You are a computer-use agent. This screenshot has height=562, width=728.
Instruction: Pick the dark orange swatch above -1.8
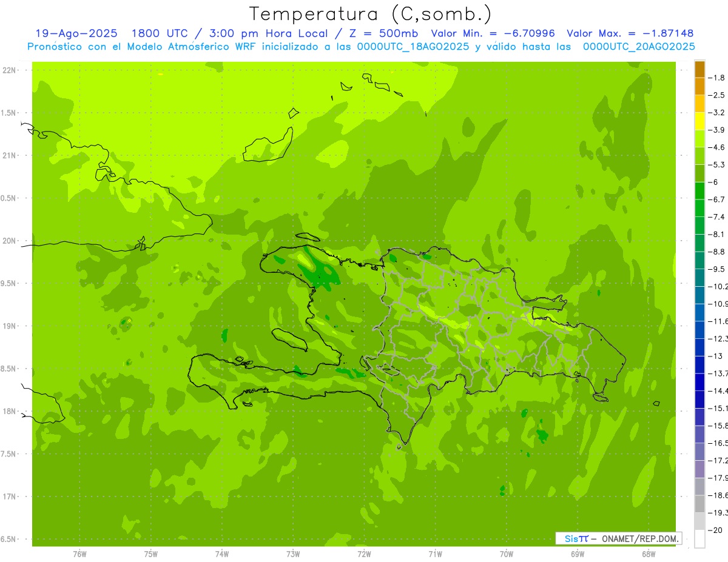click(699, 69)
